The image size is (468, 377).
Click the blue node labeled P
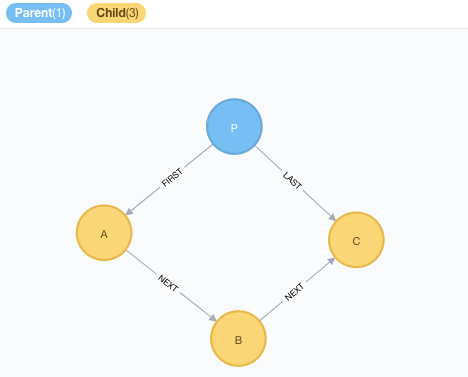click(234, 127)
